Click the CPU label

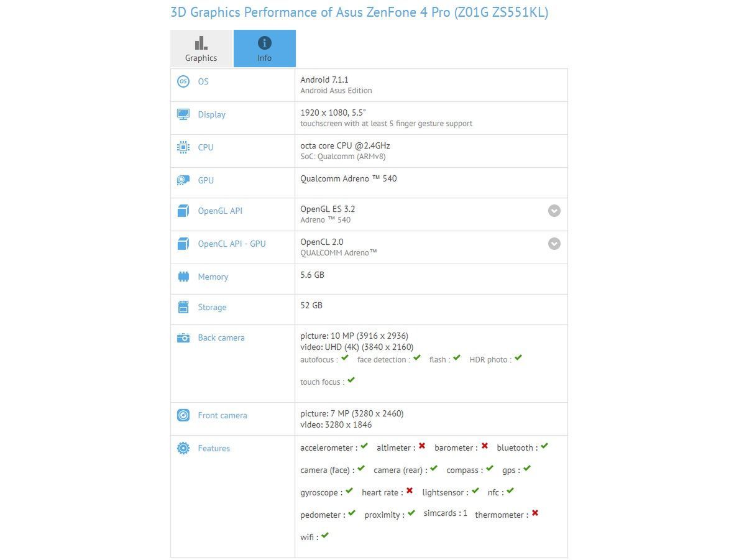click(206, 147)
